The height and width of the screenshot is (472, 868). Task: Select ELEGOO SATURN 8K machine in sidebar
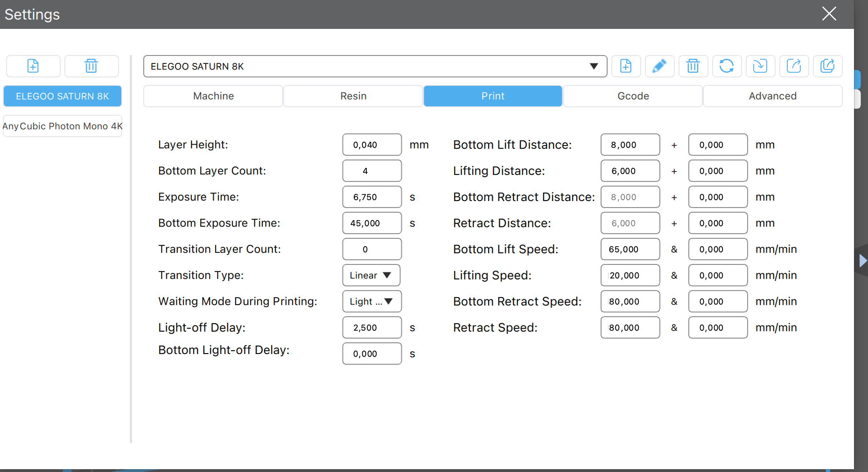coord(63,96)
